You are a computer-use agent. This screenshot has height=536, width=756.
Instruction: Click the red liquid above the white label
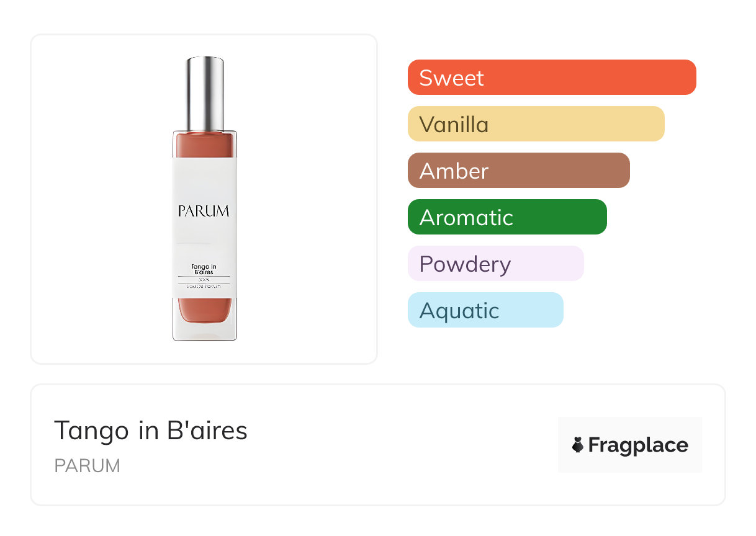point(204,145)
